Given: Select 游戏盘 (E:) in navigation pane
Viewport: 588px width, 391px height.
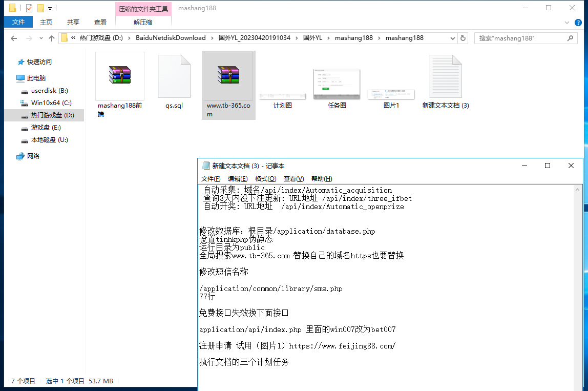Looking at the screenshot, I should (46, 128).
